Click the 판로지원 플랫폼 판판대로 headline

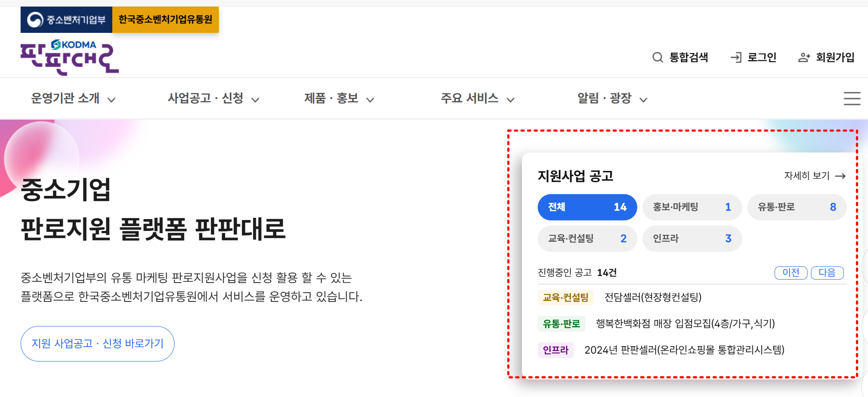153,229
